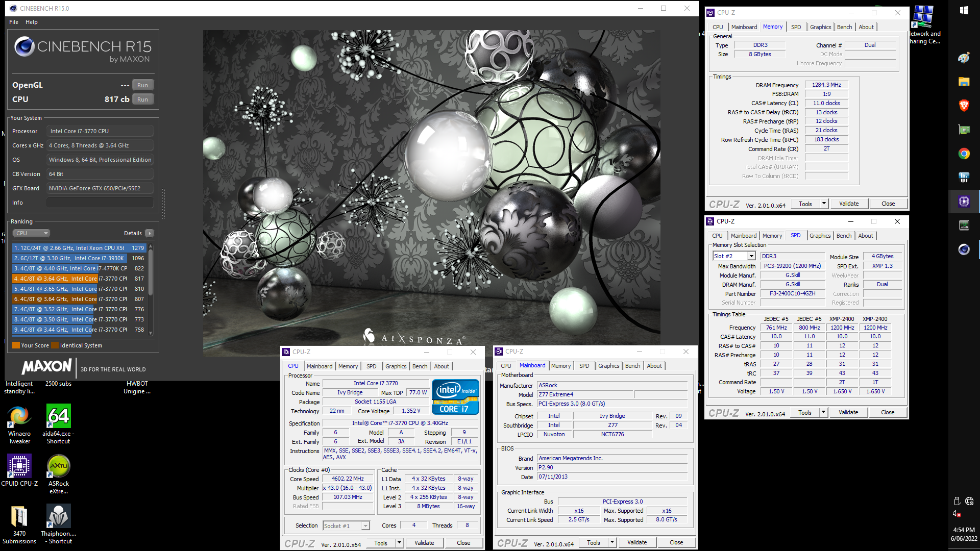Click the Cinebench 817 cb CPU score

117,99
